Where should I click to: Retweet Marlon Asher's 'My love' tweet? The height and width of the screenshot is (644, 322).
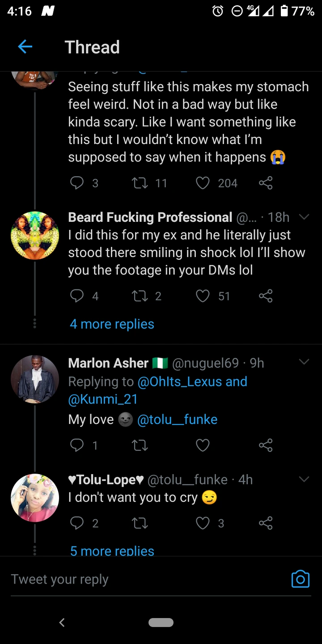point(140,445)
